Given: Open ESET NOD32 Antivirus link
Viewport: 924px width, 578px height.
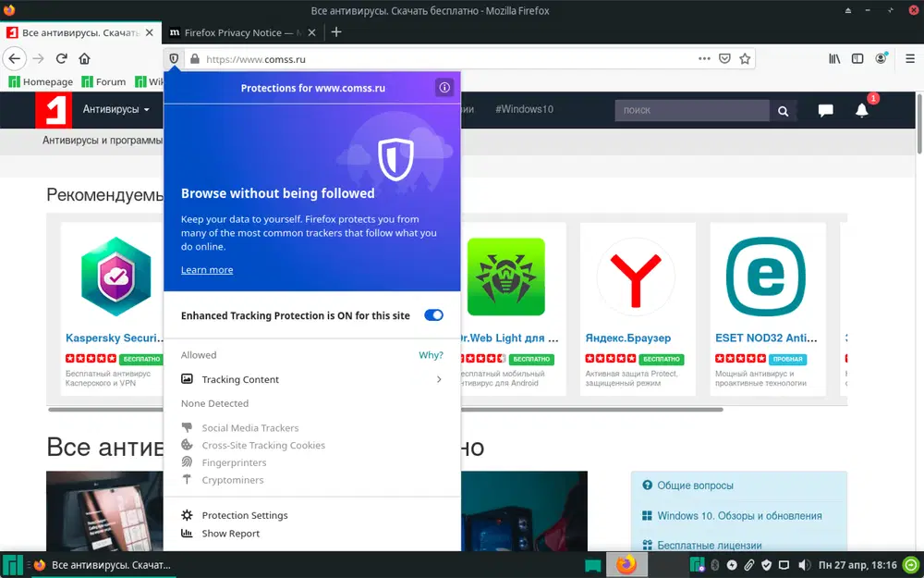Looking at the screenshot, I should [766, 338].
